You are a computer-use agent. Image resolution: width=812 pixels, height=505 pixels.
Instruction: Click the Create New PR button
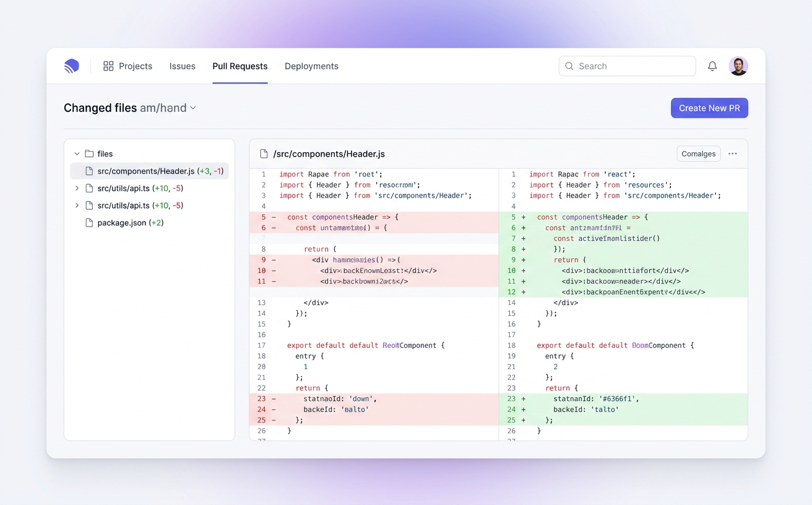click(x=709, y=108)
